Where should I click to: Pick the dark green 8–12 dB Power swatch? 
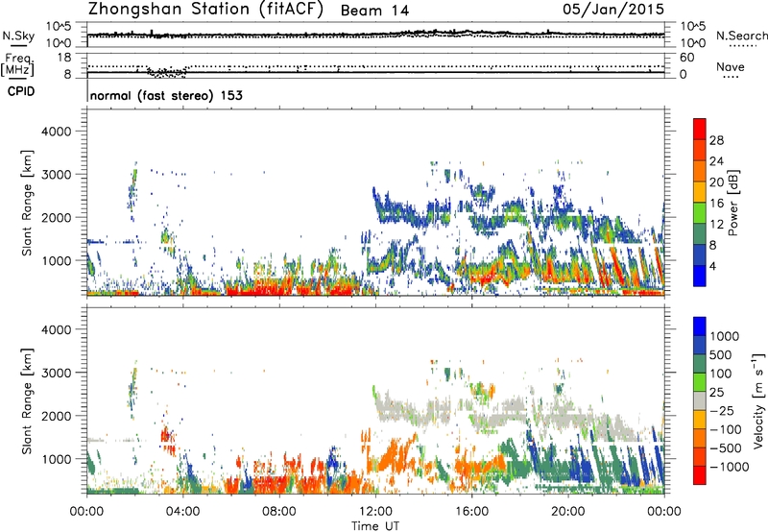700,234
